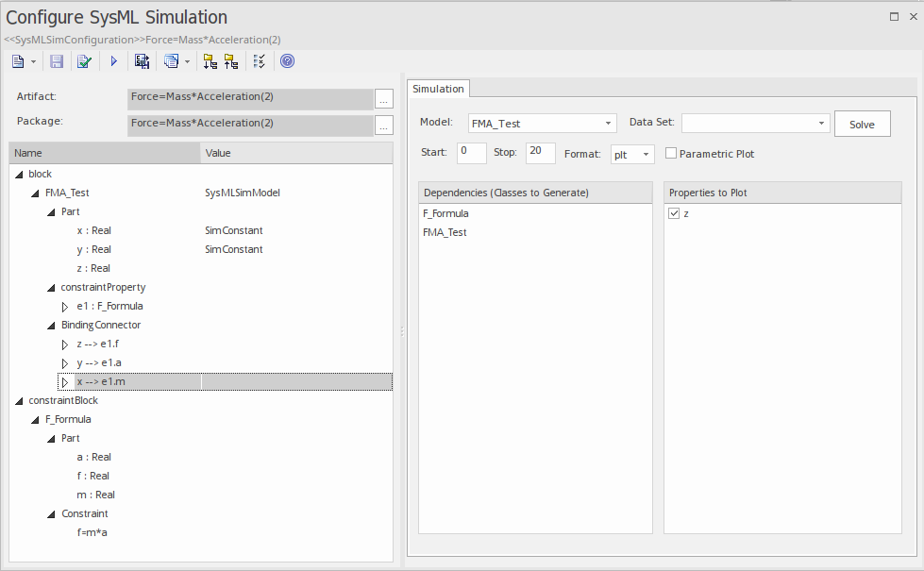The image size is (924, 571).
Task: Expand the e1 : F_Formula tree node
Action: [65, 307]
